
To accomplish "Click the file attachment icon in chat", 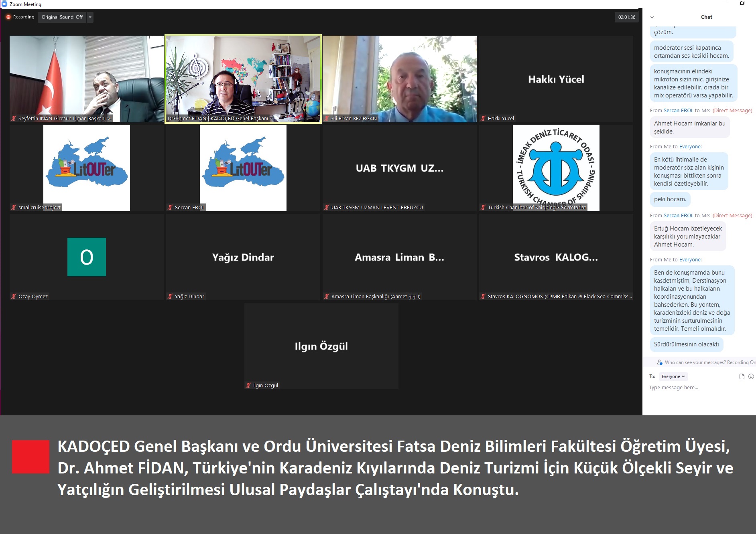I will 742,376.
